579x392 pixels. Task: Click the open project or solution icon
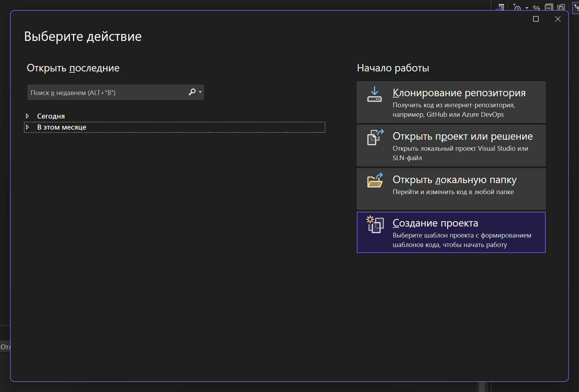tap(375, 137)
